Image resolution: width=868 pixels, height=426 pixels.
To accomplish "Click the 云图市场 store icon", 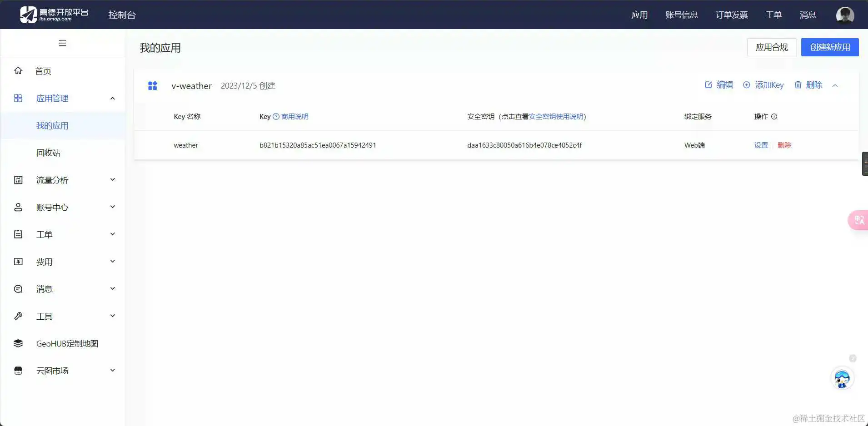I will [18, 371].
